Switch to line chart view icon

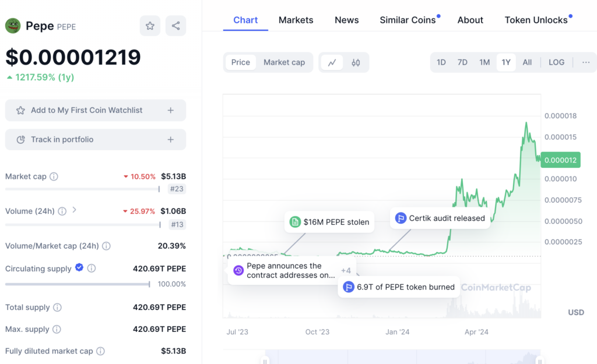click(x=332, y=62)
